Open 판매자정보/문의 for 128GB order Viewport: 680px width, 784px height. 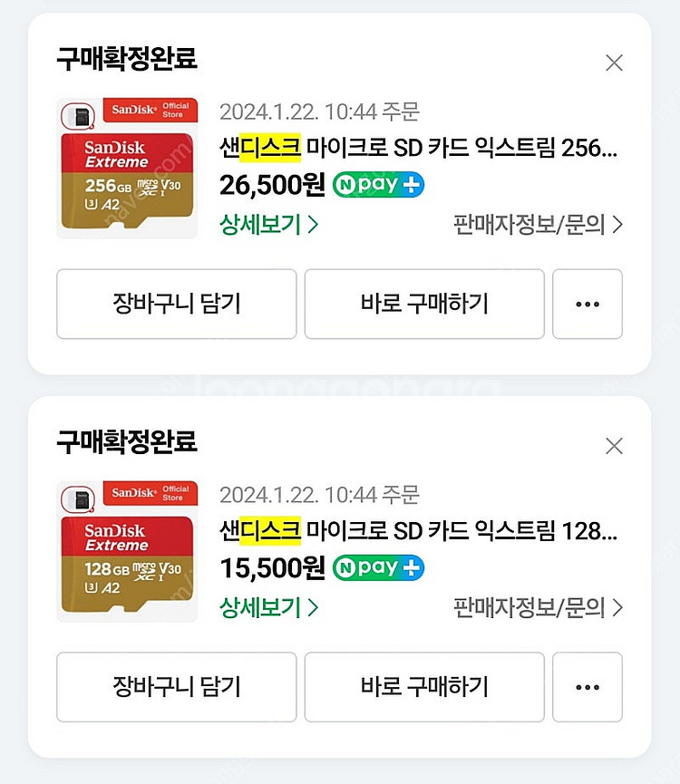(x=538, y=607)
